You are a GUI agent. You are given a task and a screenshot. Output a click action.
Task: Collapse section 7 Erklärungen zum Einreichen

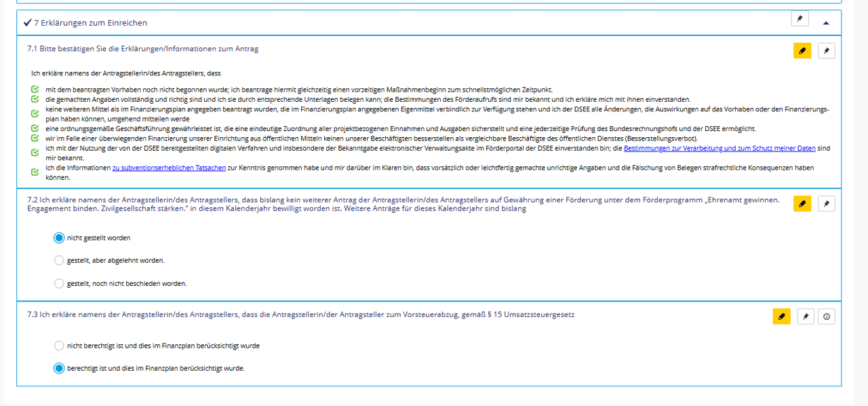pyautogui.click(x=825, y=22)
